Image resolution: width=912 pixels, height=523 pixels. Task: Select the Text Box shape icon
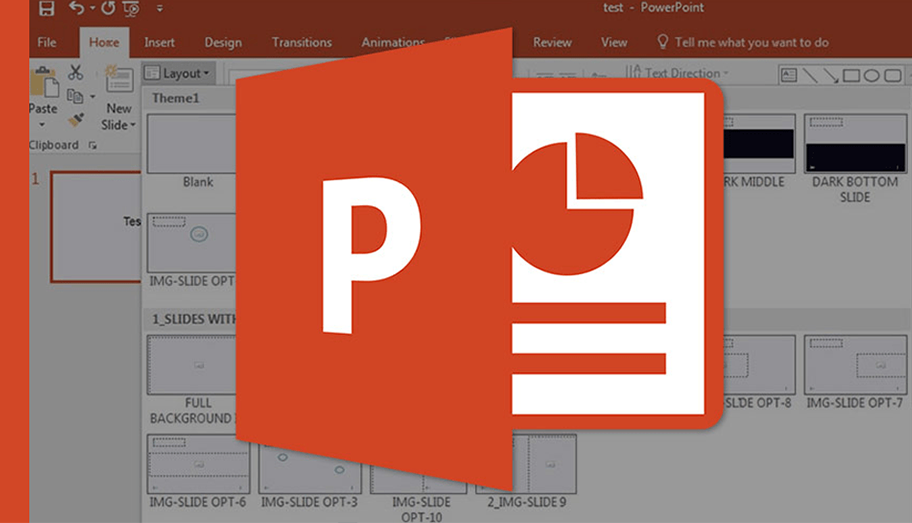[789, 75]
